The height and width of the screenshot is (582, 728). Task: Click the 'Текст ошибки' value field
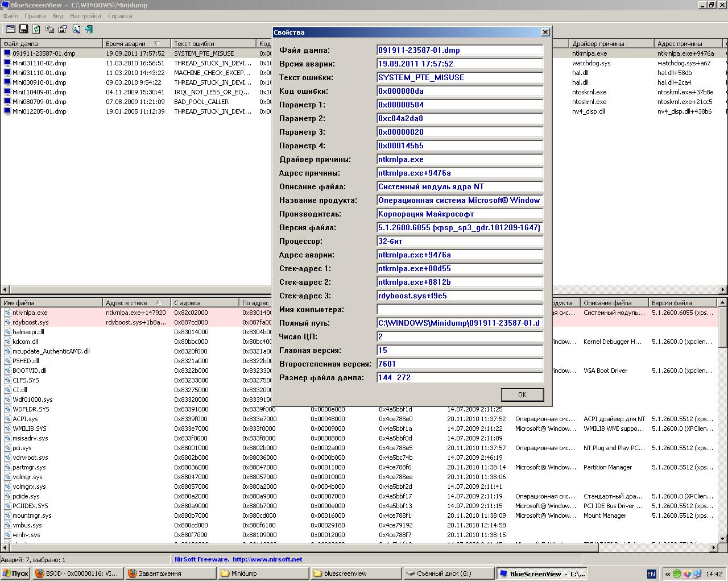pyautogui.click(x=460, y=77)
